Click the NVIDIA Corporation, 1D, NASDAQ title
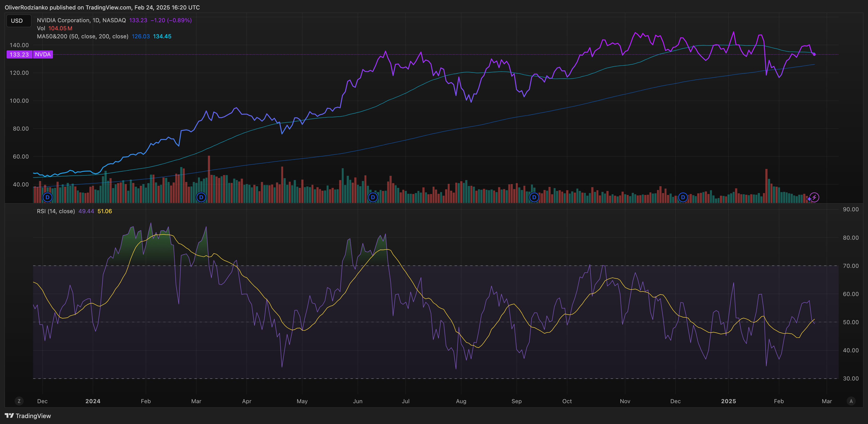The image size is (868, 424). tap(81, 20)
